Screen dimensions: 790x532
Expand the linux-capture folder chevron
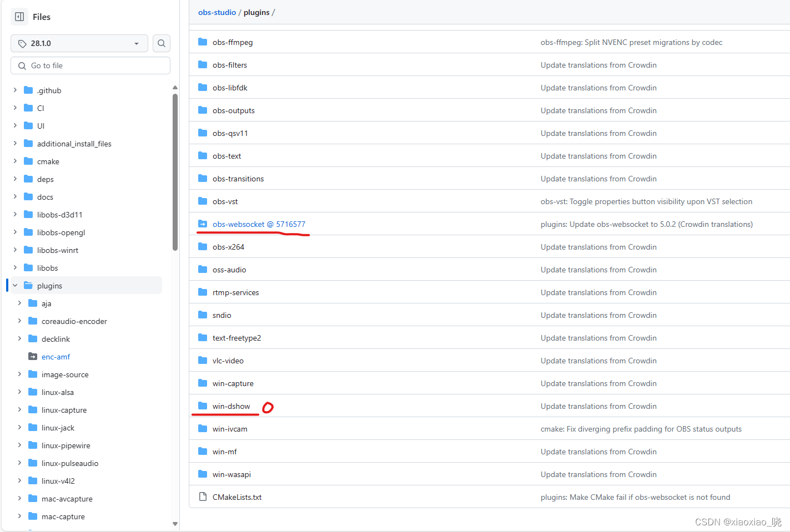(x=19, y=409)
